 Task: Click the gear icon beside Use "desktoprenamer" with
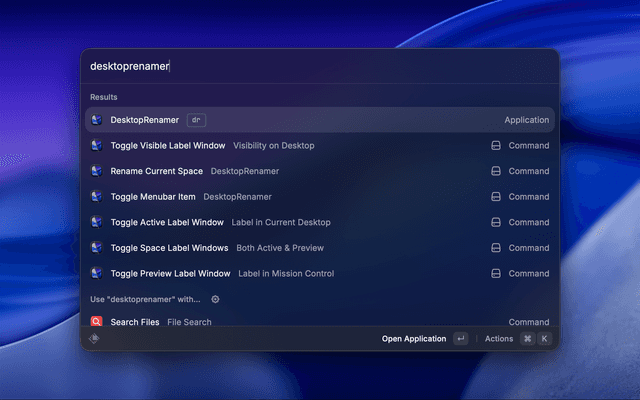click(215, 299)
